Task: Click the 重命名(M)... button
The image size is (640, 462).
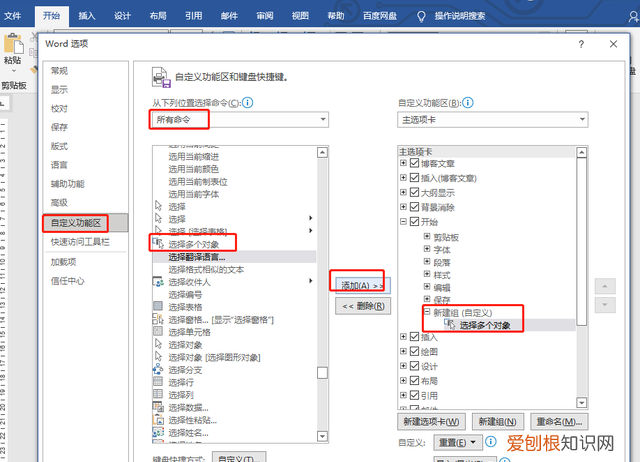Action: pyautogui.click(x=559, y=421)
